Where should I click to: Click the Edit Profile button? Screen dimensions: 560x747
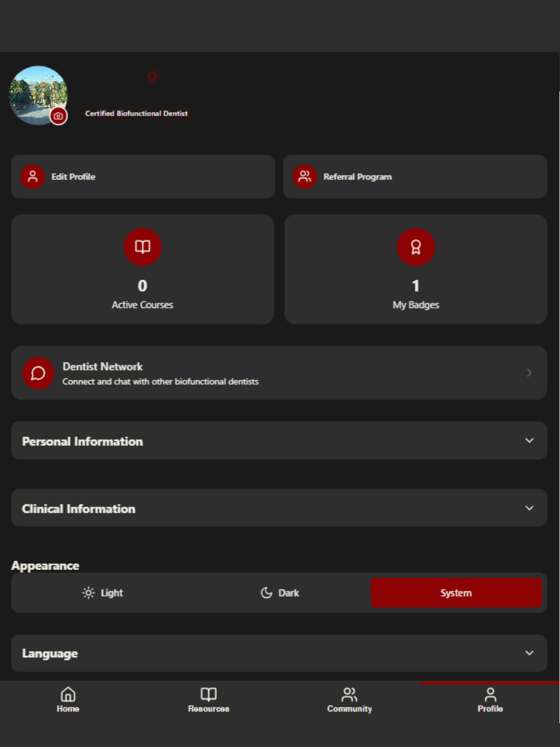pyautogui.click(x=143, y=177)
